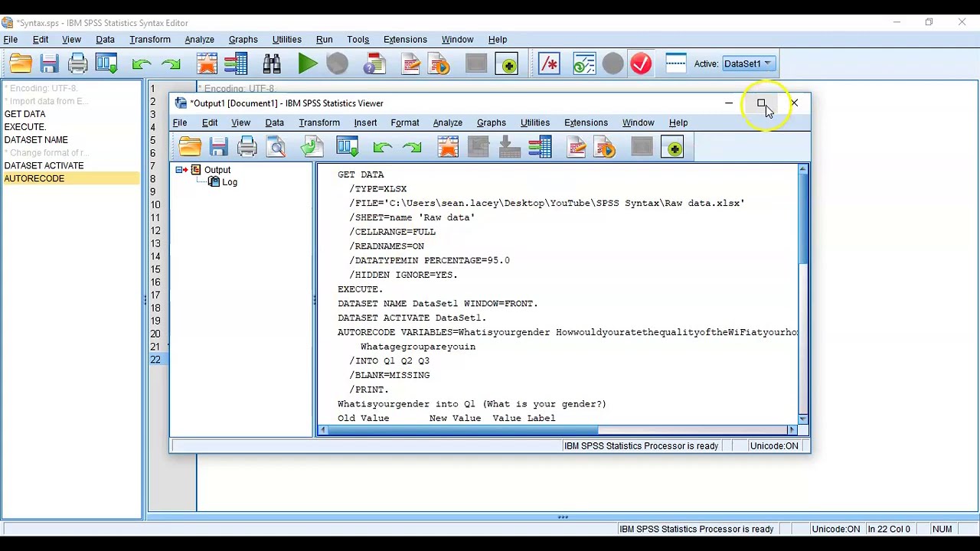This screenshot has width=980, height=551.
Task: Click the Redo arrow in Viewer toolbar
Action: (x=412, y=147)
